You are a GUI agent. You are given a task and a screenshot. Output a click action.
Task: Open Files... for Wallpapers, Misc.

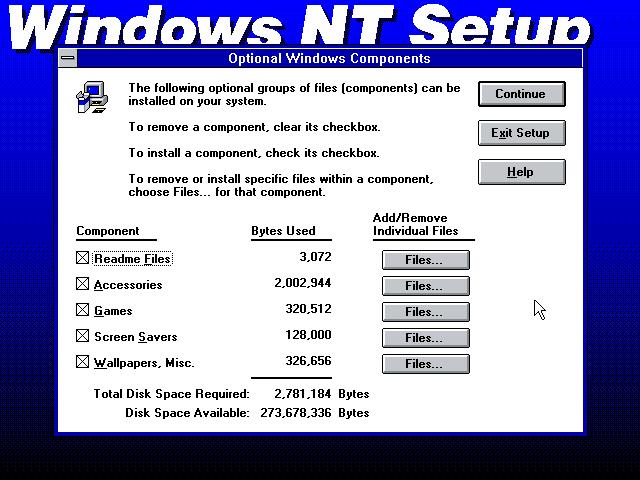[x=425, y=364]
